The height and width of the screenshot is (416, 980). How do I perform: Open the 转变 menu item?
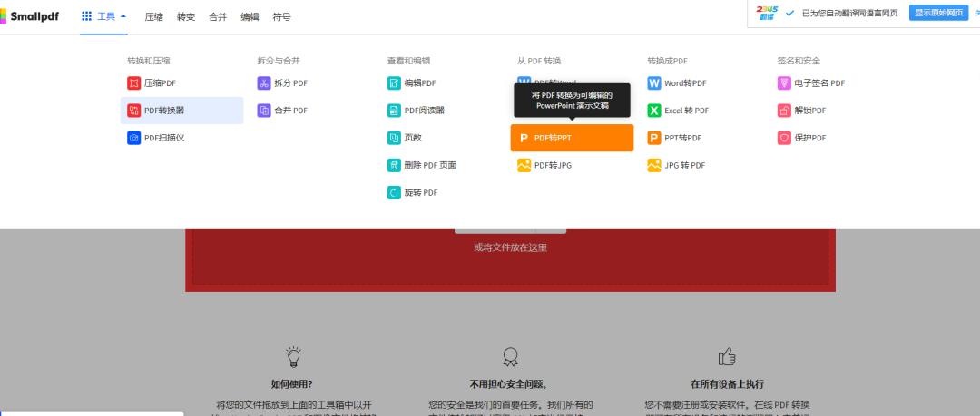tap(186, 17)
